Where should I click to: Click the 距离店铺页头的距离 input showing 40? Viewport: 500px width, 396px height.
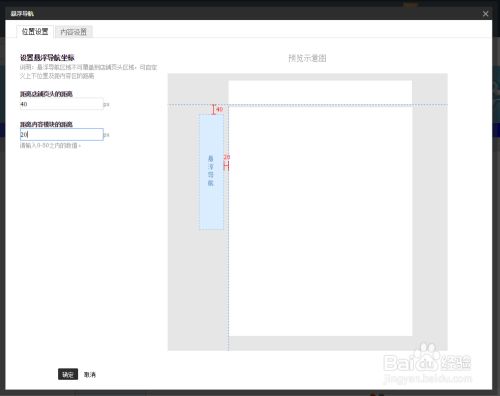tap(61, 104)
